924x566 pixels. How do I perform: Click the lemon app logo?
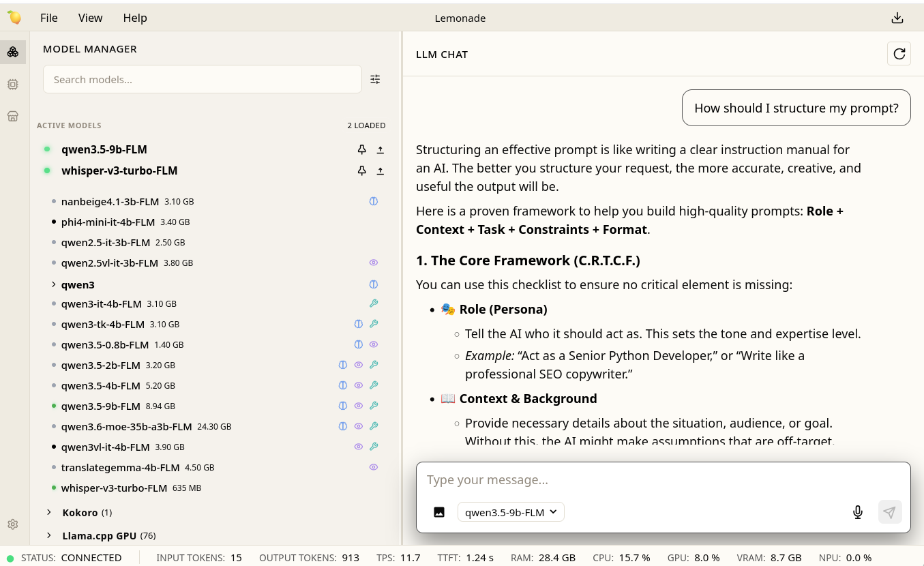coord(14,18)
